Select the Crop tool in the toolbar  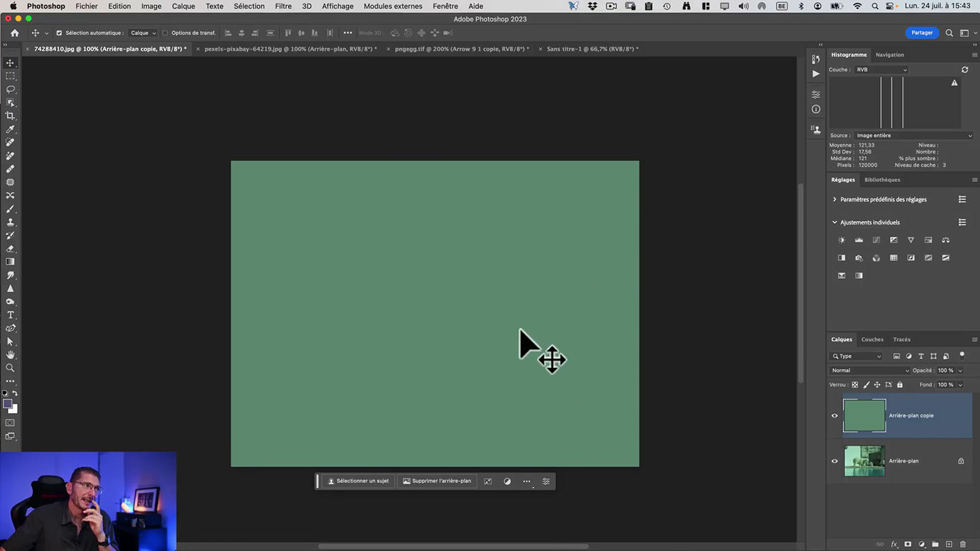[10, 116]
